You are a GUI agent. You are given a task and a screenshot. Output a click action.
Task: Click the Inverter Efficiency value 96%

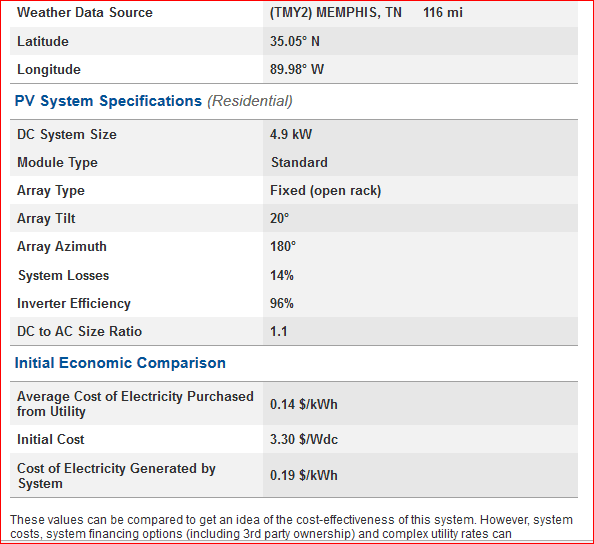click(281, 303)
